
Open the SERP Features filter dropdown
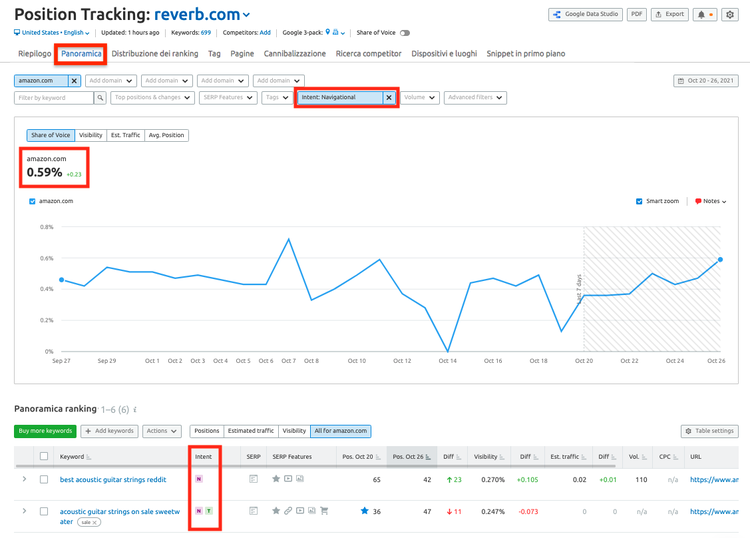(228, 98)
